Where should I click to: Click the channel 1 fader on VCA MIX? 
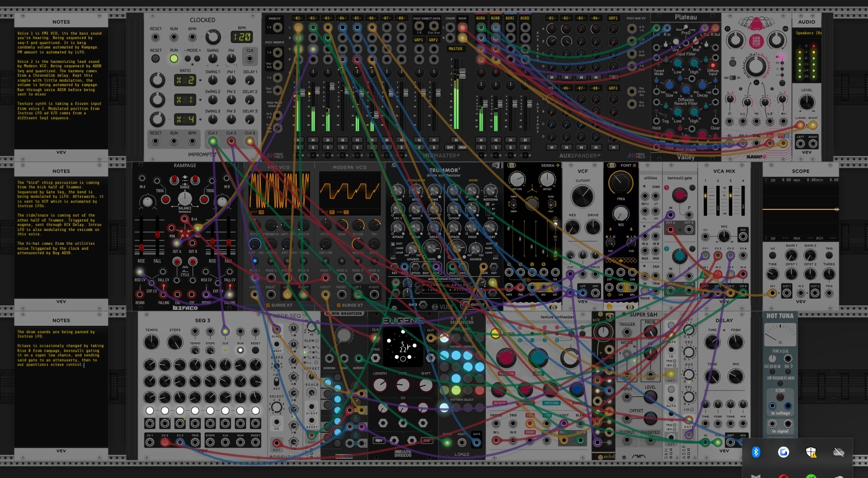click(x=705, y=201)
